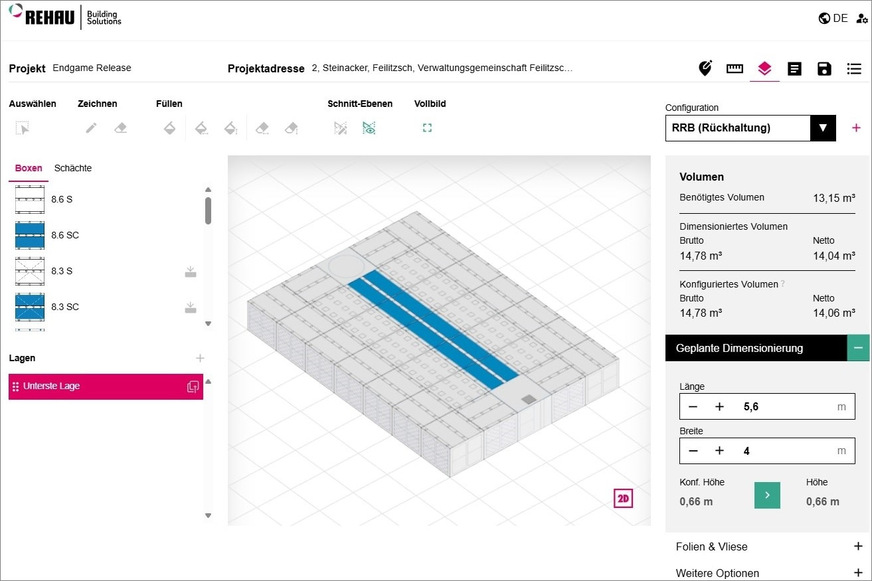Increase Länge using the plus stepper
872x581 pixels.
[719, 406]
